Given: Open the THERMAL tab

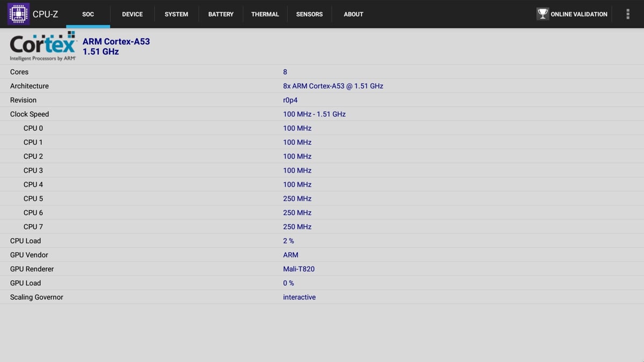Looking at the screenshot, I should [x=265, y=14].
